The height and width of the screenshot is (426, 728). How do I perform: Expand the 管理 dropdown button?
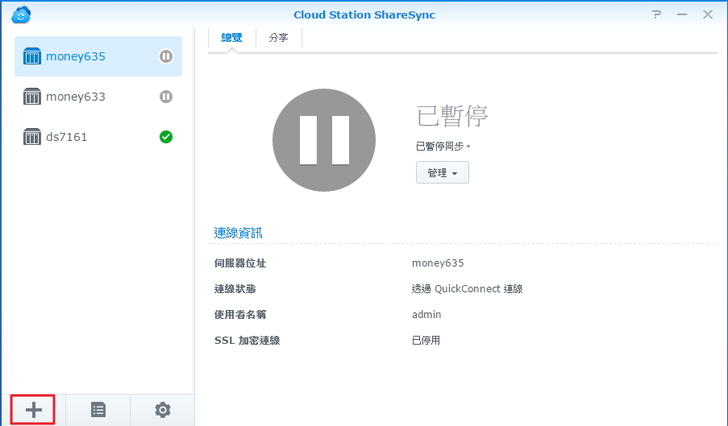[x=442, y=173]
